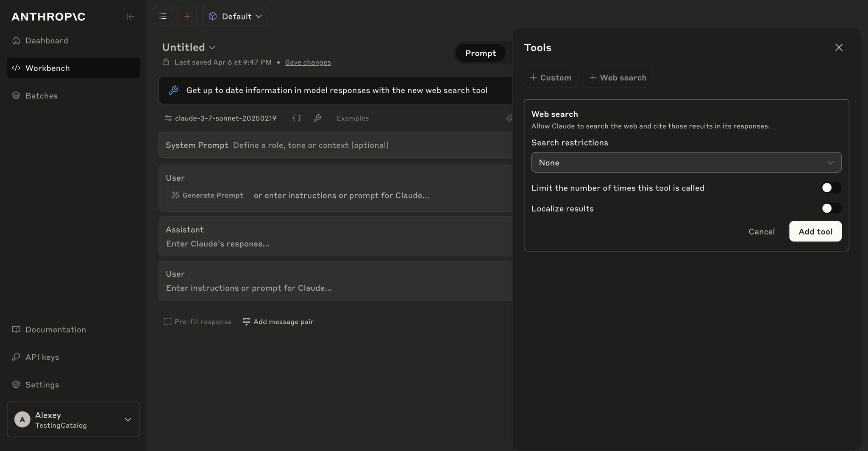Click the lock icon beside Last saved

[166, 62]
